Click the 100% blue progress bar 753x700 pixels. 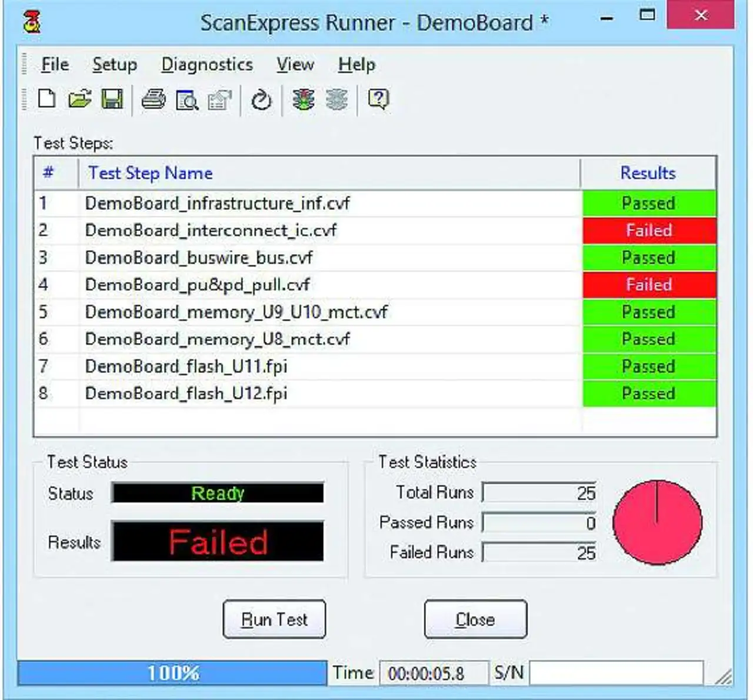(x=172, y=673)
